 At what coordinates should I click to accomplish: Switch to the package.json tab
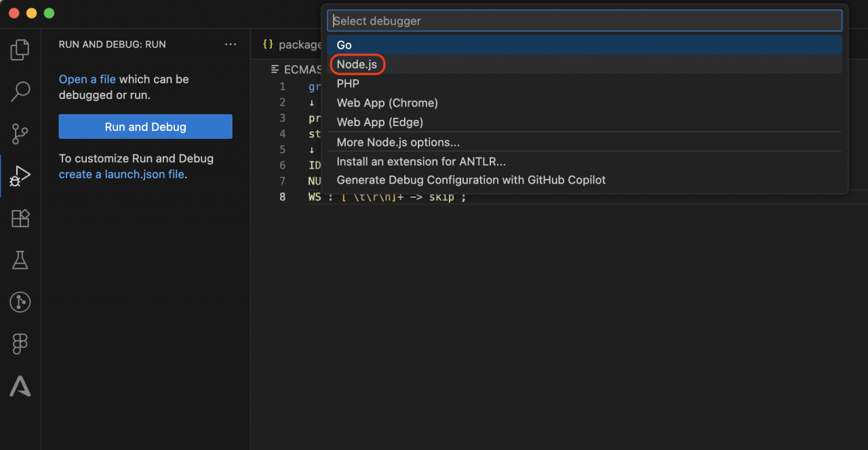click(x=300, y=44)
